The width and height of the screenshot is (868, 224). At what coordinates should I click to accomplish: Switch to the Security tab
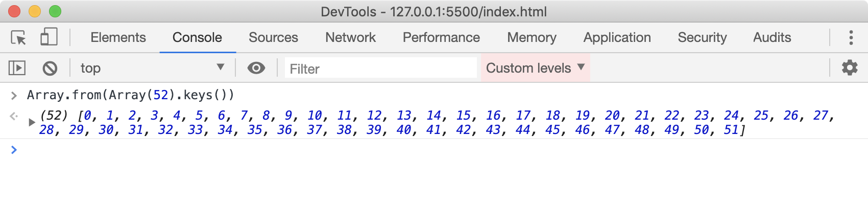pyautogui.click(x=702, y=37)
